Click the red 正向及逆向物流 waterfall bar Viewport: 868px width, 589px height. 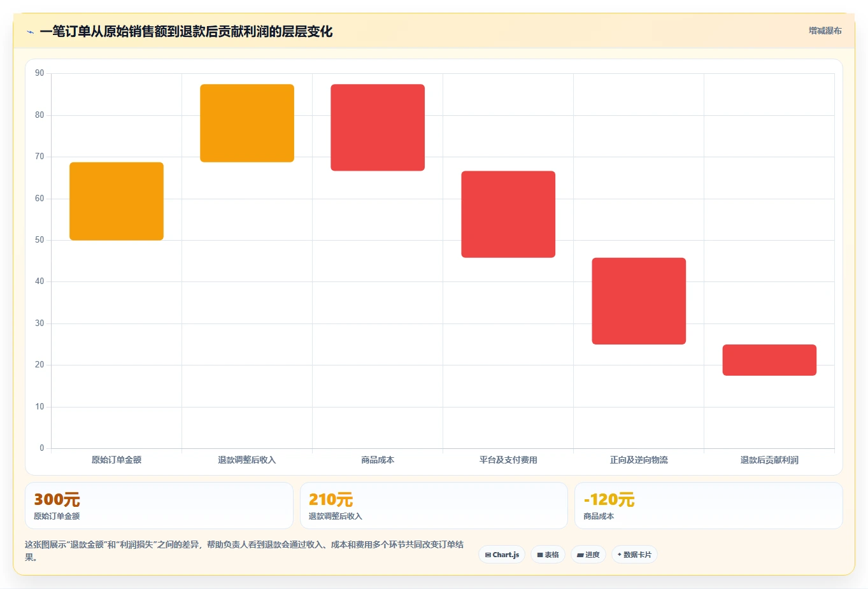pos(639,301)
